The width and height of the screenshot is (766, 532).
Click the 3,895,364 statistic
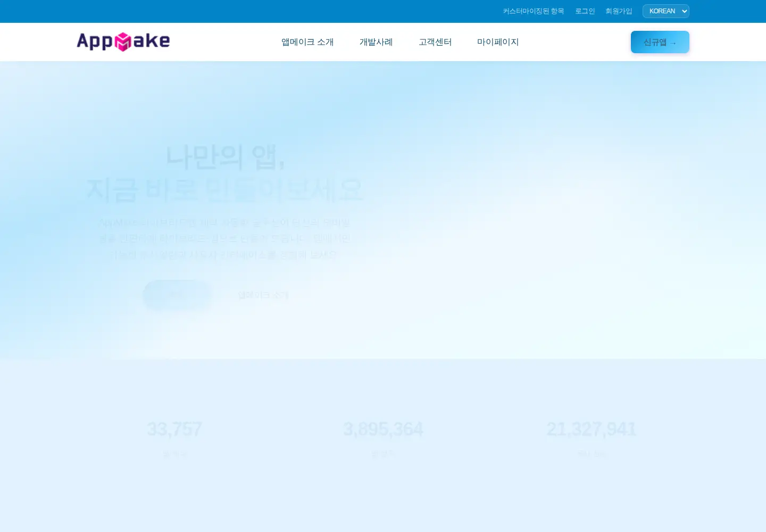point(383,429)
